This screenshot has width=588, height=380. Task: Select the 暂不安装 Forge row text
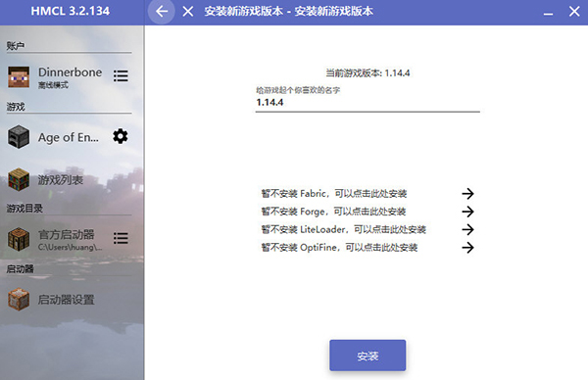click(x=333, y=212)
